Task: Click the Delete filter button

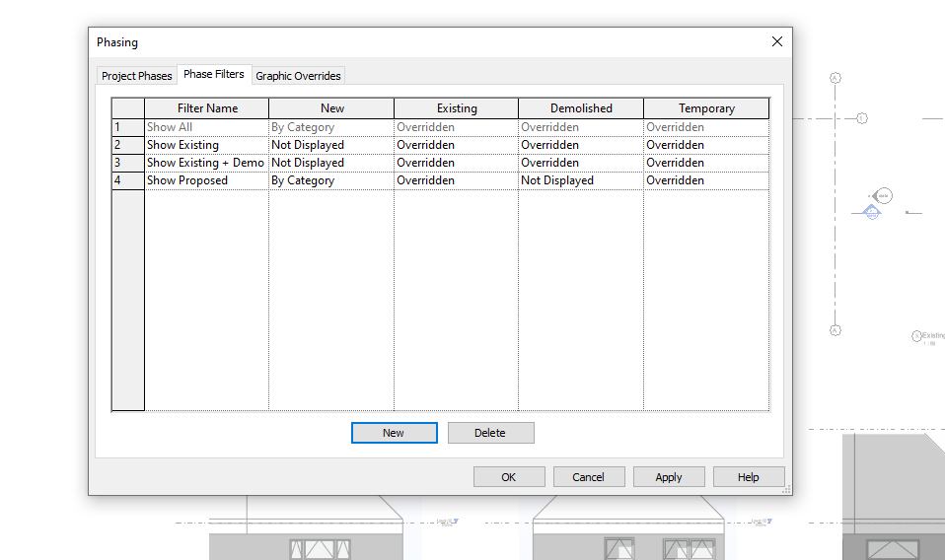Action: tap(490, 433)
